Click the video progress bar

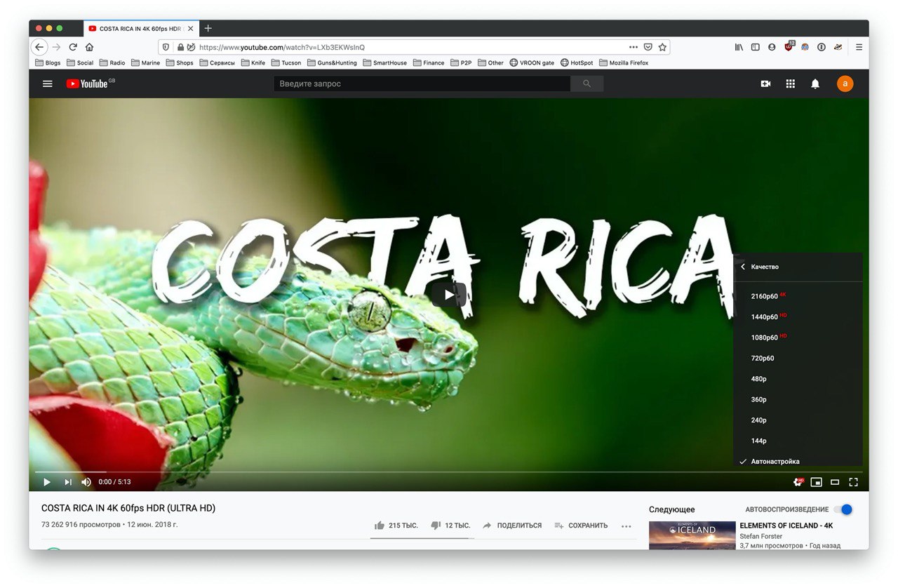coord(449,472)
